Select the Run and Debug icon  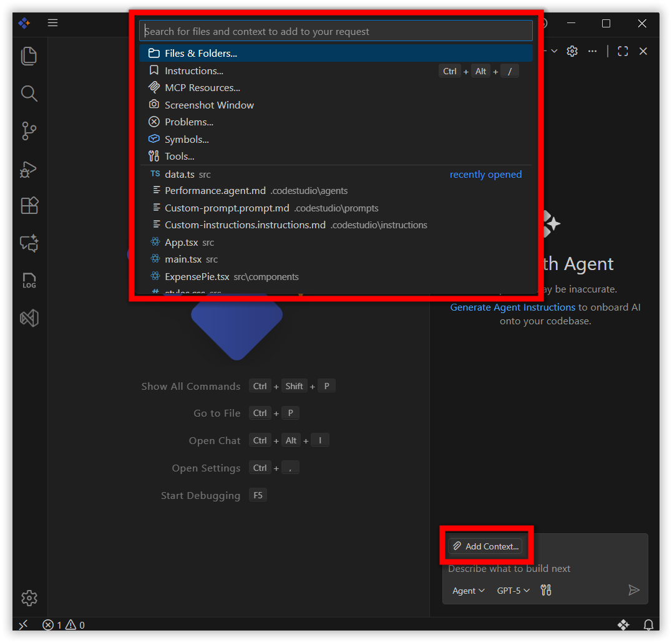pos(29,169)
